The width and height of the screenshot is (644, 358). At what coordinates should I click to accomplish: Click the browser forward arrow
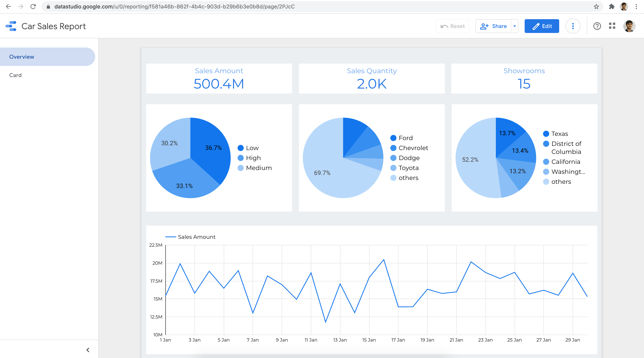21,7
